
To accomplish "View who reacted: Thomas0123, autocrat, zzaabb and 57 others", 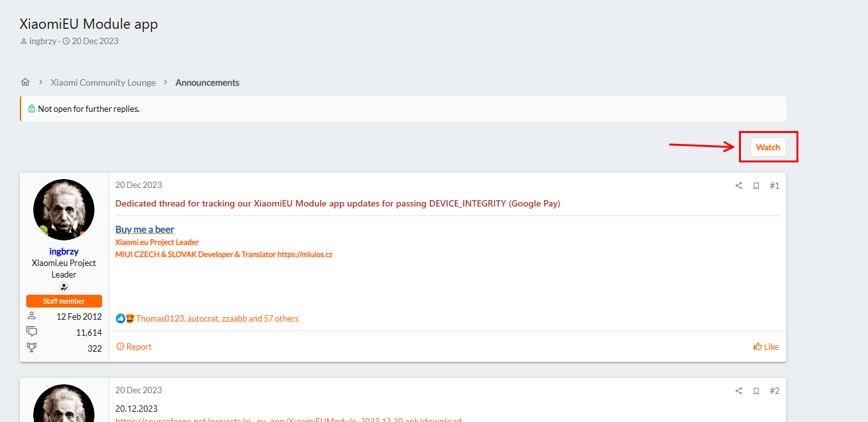I will 217,318.
